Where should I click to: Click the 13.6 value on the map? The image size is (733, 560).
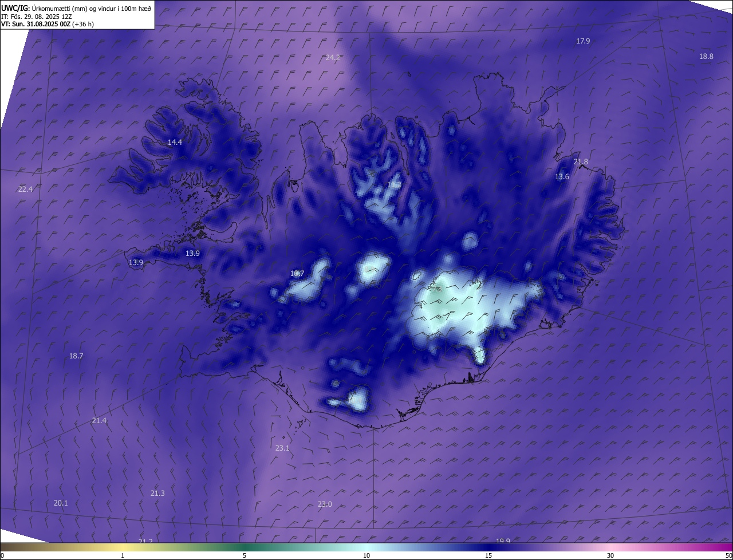(562, 177)
